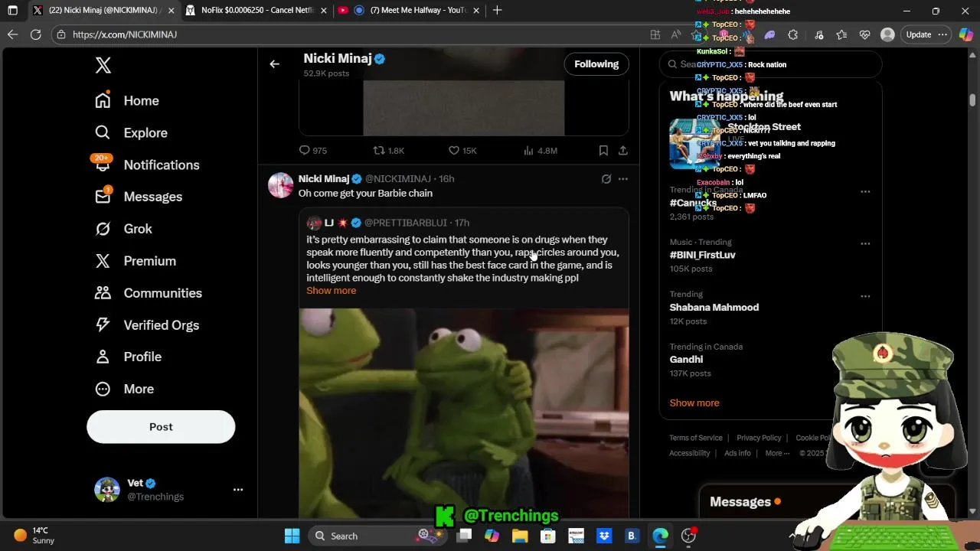Like the post with 15K likes
Viewport: 980px width, 551px height.
coord(462,151)
